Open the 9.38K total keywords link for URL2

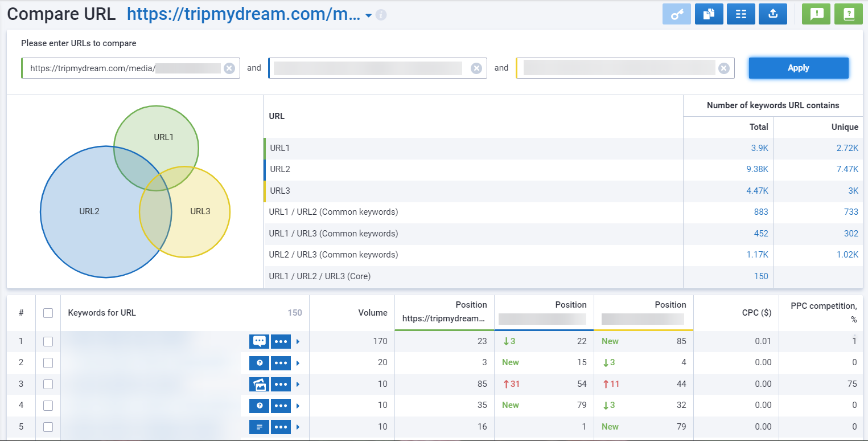click(x=757, y=169)
